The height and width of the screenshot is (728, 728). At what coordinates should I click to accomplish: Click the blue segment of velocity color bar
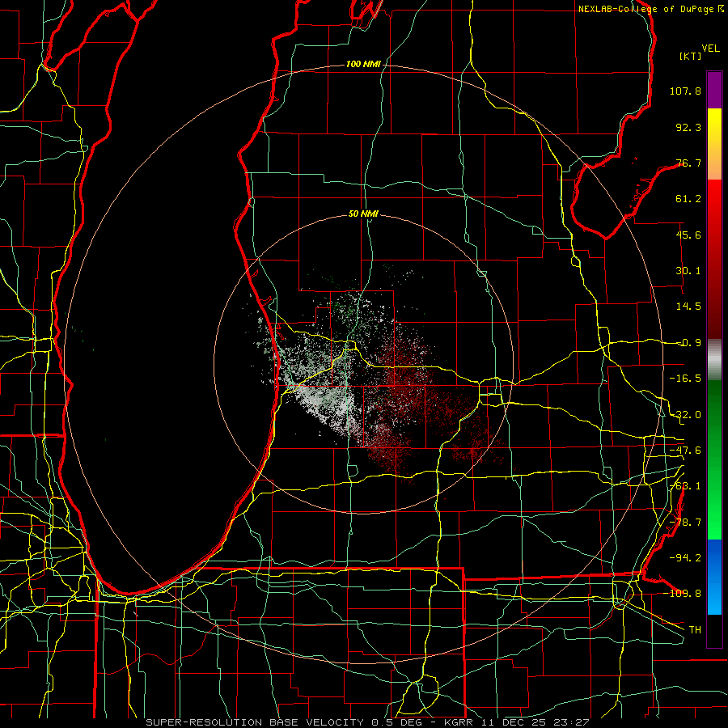click(x=714, y=577)
